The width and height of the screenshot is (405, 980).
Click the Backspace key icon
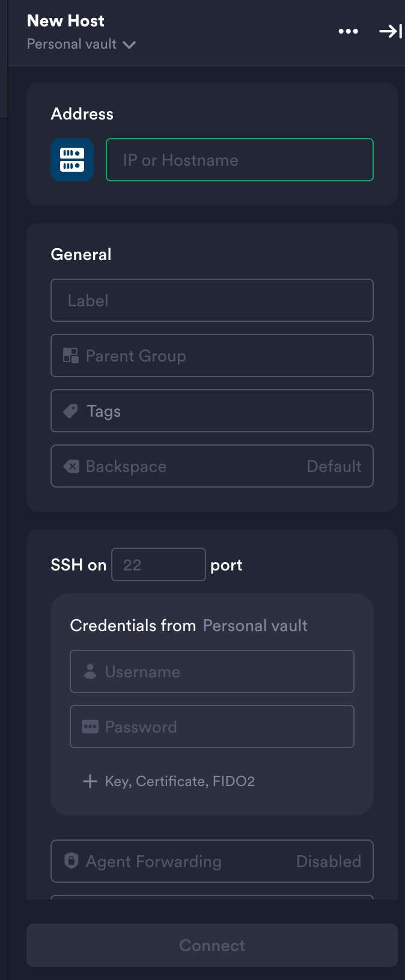pyautogui.click(x=71, y=466)
